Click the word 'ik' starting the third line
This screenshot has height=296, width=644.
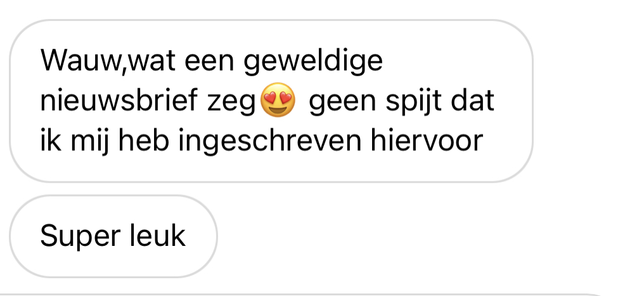click(x=51, y=140)
